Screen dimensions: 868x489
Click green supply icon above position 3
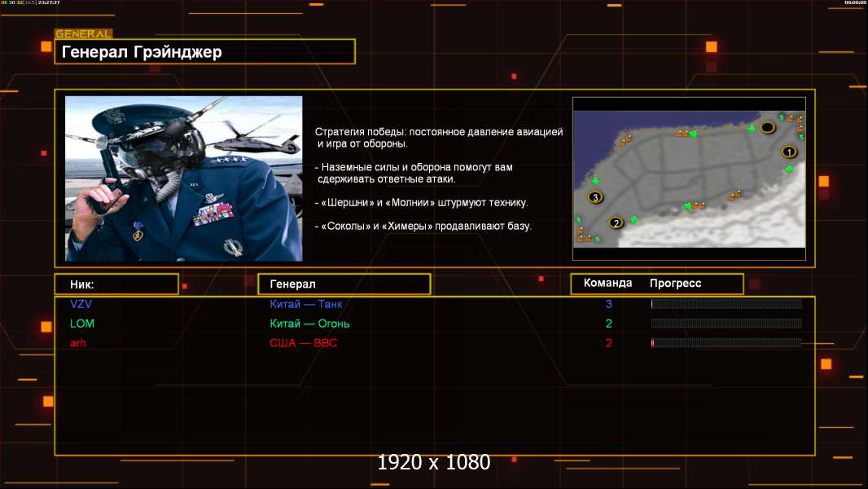(x=594, y=181)
